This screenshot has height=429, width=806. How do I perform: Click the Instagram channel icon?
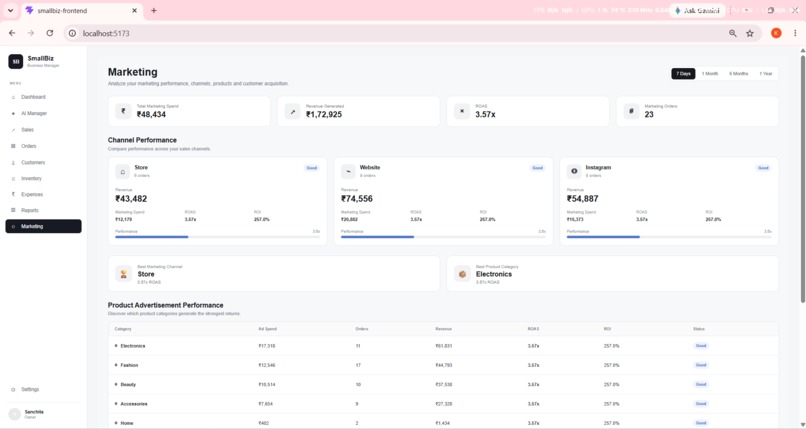point(574,172)
